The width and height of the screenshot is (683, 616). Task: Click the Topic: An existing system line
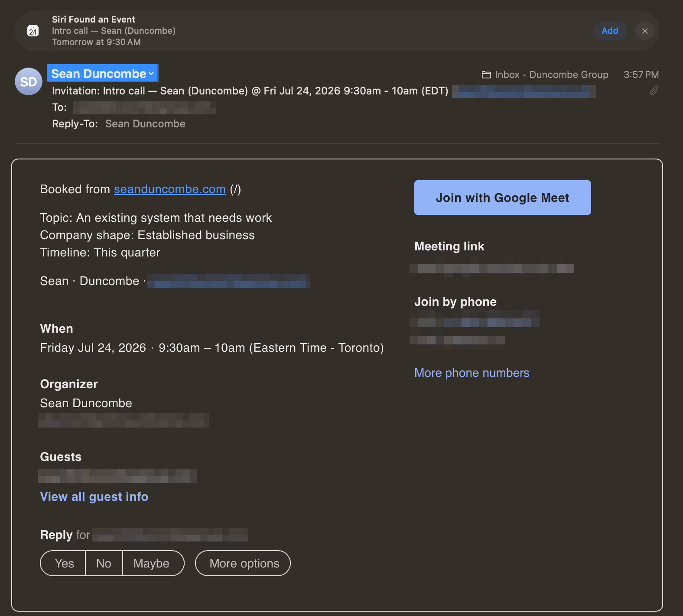tap(156, 218)
